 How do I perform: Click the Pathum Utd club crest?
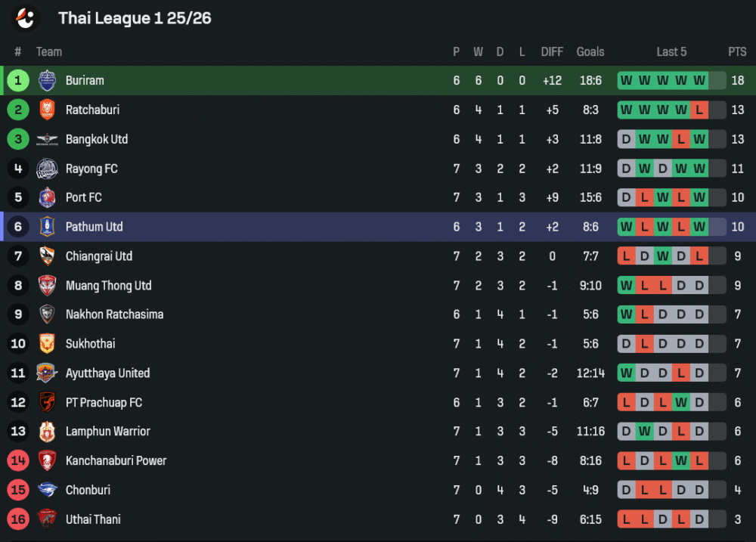coord(47,227)
